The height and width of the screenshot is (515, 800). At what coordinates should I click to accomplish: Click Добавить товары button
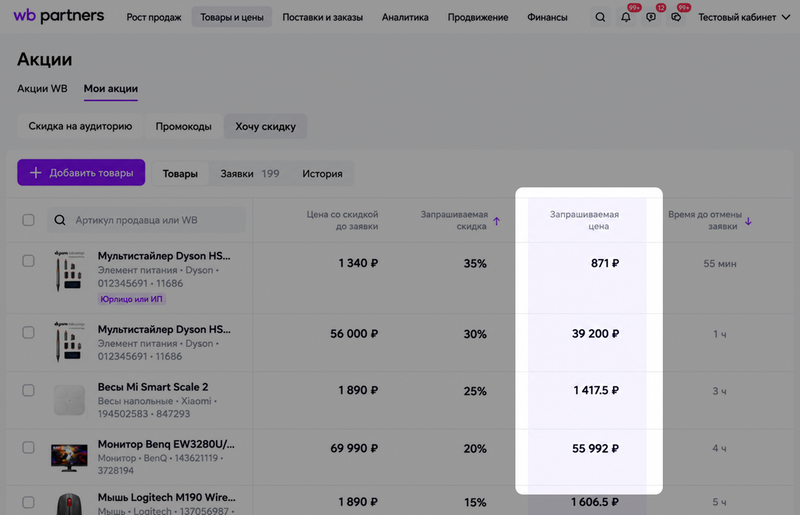81,173
